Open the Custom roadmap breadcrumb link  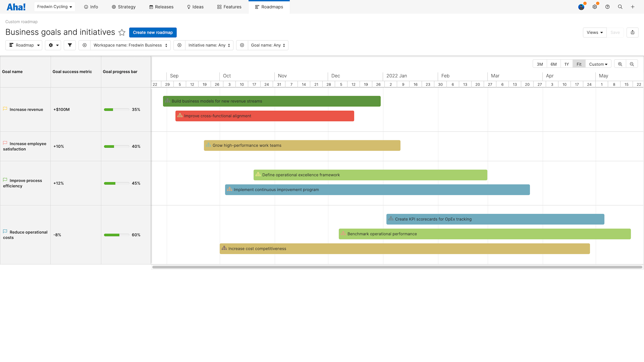pos(21,22)
